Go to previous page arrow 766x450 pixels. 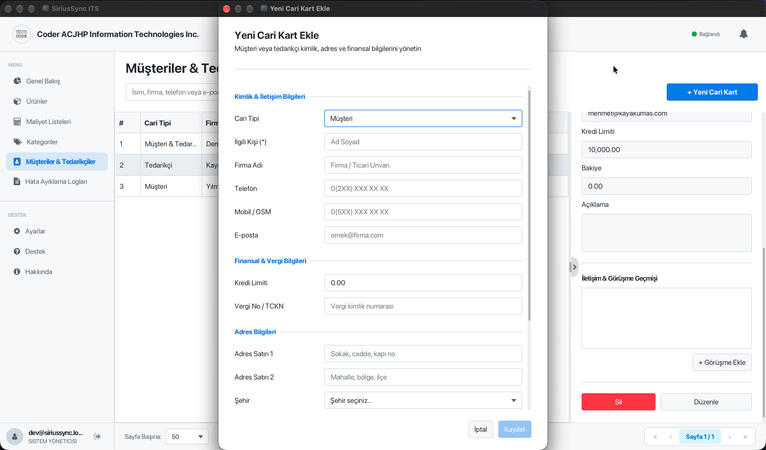(x=671, y=437)
